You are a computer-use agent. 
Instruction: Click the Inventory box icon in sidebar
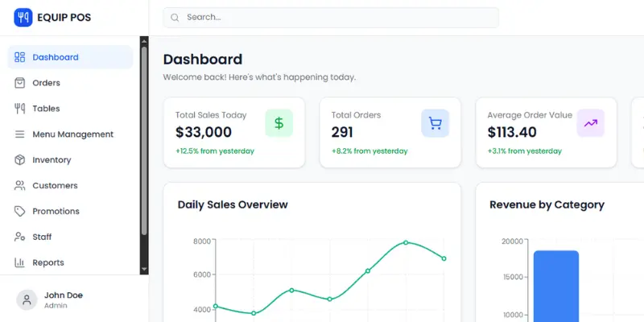[x=20, y=160]
